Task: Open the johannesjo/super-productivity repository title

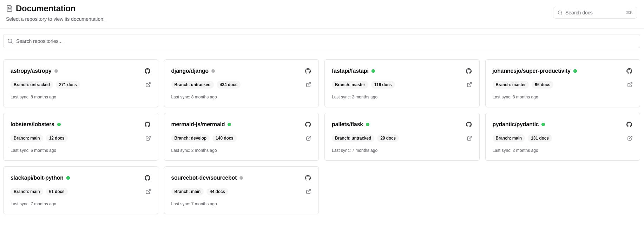Action: coord(531,71)
